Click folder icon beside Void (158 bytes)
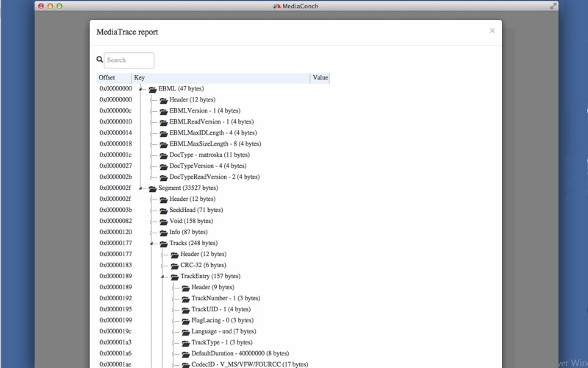The height and width of the screenshot is (368, 588). click(x=163, y=222)
